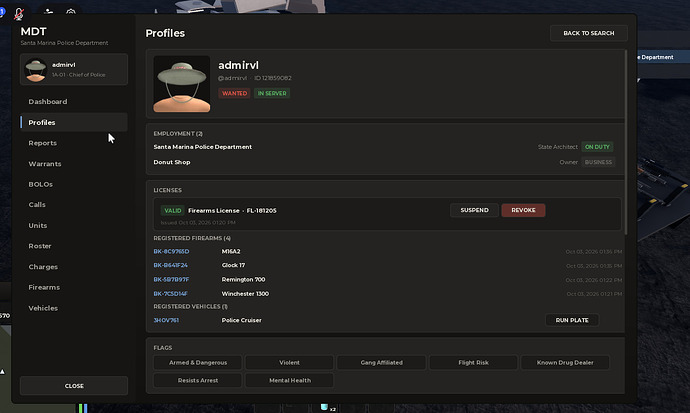This screenshot has width=690, height=413.
Task: Click the State Architect rank label
Action: [558, 147]
